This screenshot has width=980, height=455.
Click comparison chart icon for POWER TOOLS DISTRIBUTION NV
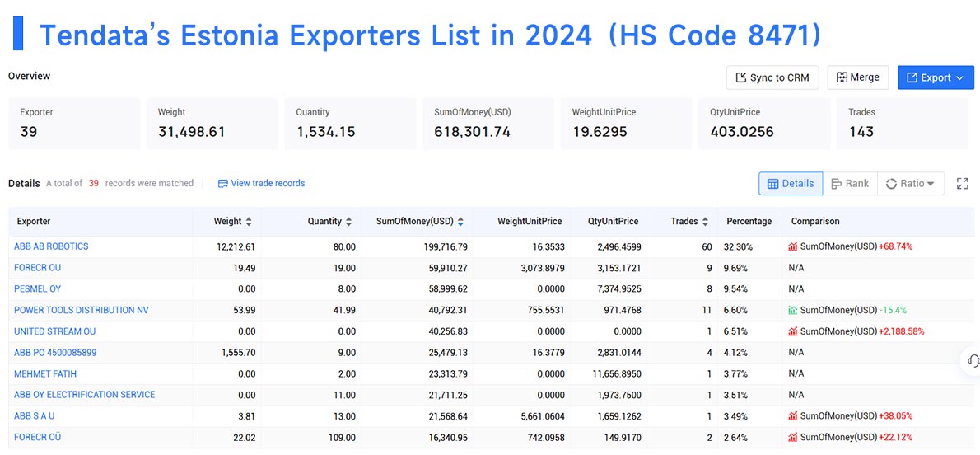coord(792,311)
